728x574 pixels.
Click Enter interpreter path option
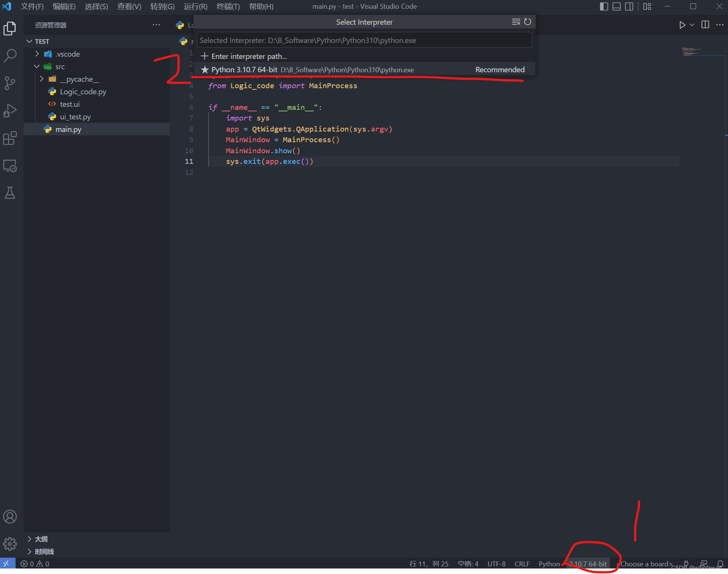click(365, 56)
